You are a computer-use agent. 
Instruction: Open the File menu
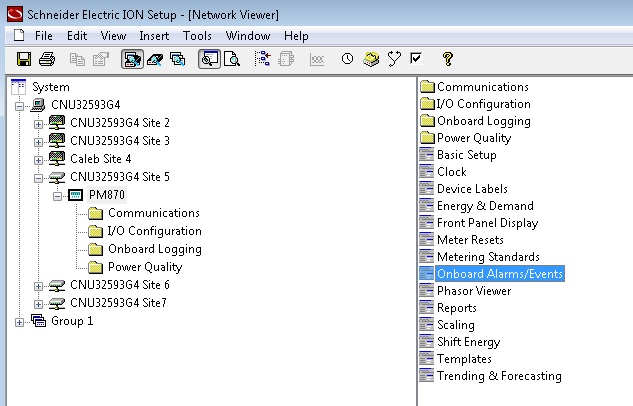[44, 36]
